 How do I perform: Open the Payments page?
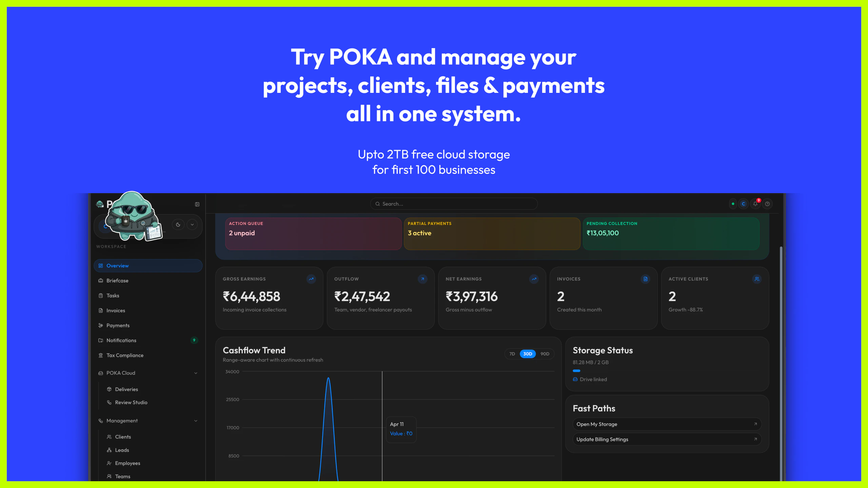(x=148, y=325)
